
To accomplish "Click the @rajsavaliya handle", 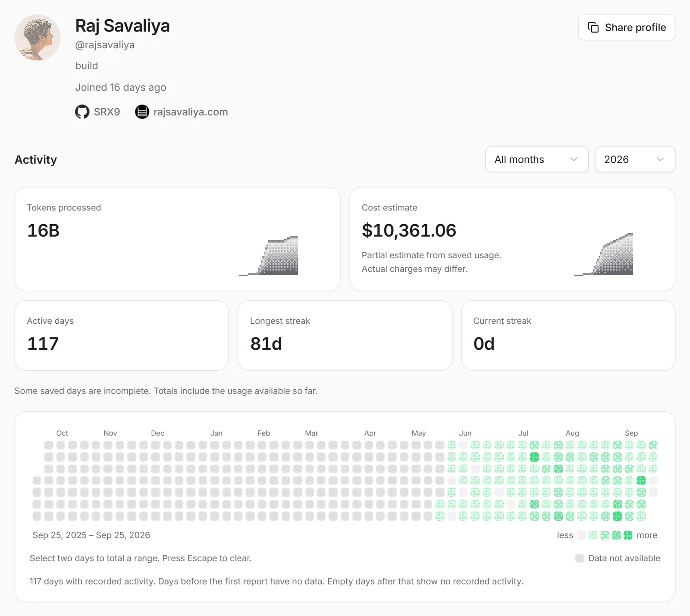I will (x=105, y=45).
